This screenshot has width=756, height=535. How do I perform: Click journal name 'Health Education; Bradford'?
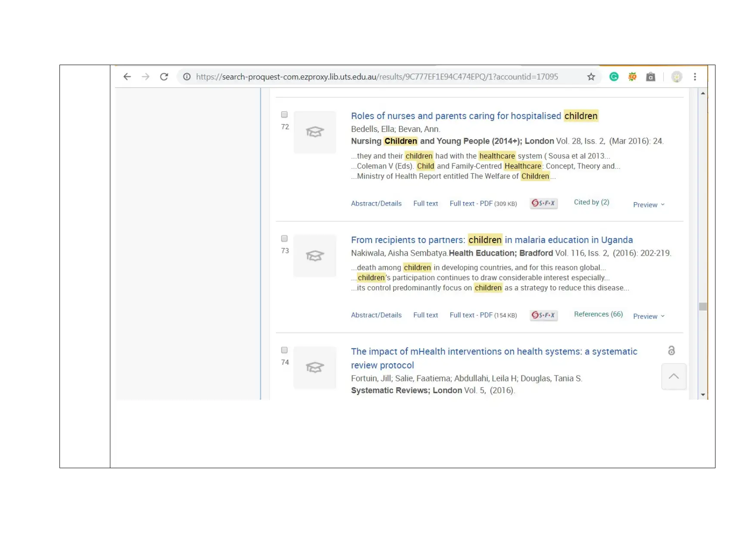point(501,253)
